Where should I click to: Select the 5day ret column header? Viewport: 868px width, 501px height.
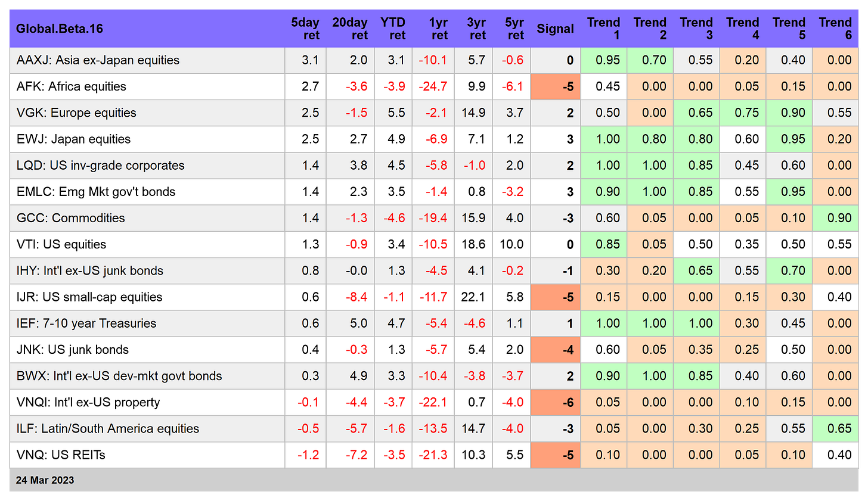click(x=305, y=29)
